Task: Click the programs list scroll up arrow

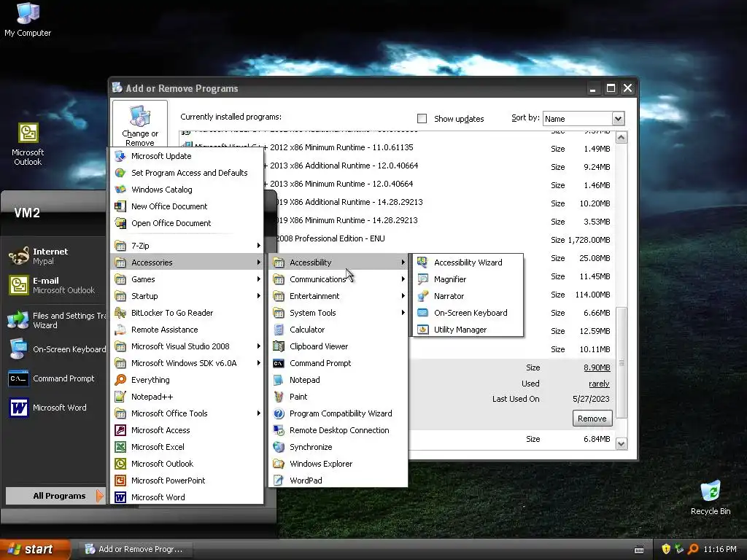Action: pos(622,138)
